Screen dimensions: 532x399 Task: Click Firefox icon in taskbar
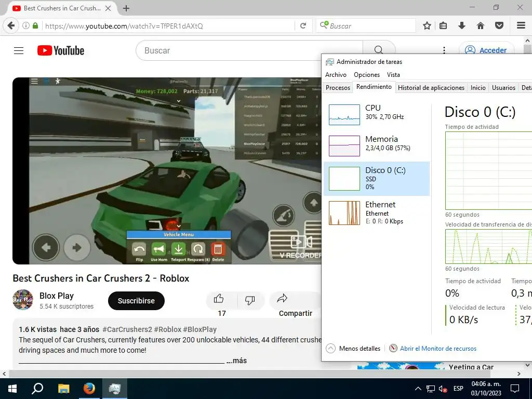point(89,389)
